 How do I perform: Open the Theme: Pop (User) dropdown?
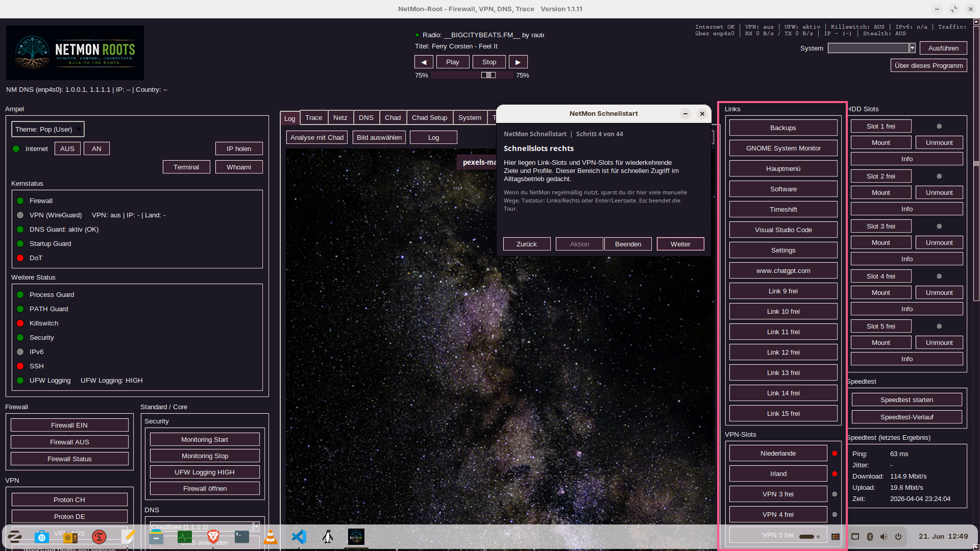click(48, 130)
